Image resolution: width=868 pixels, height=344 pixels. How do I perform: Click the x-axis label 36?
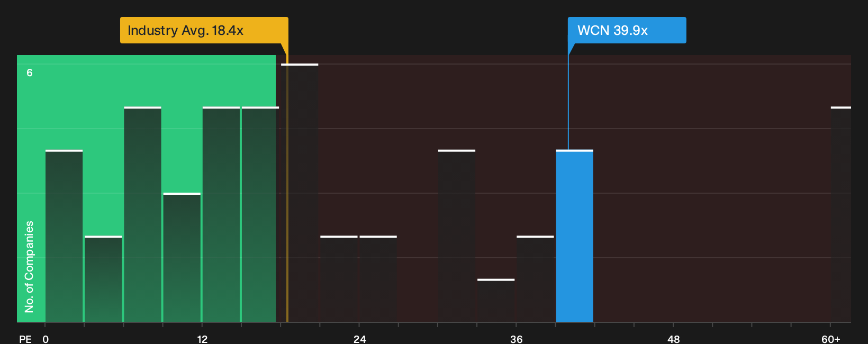coord(516,339)
